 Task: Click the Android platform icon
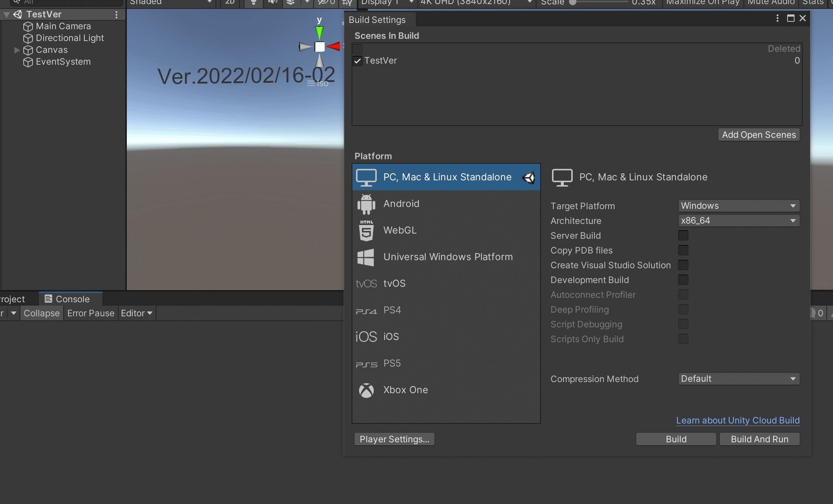tap(366, 203)
